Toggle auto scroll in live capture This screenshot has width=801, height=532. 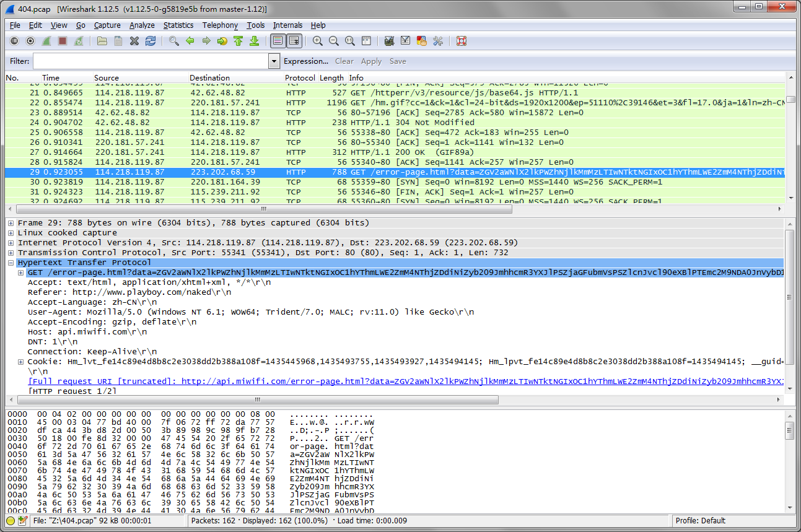(294, 41)
